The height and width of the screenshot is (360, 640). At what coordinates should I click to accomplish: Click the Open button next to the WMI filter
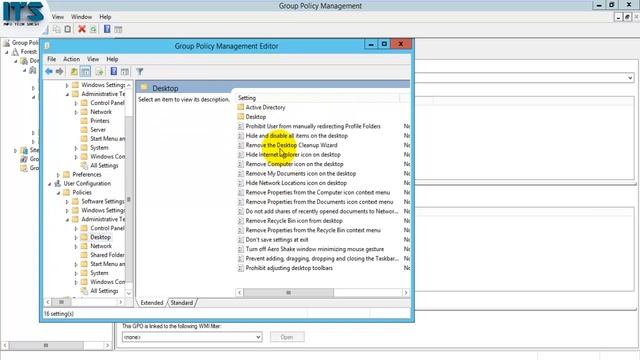287,337
